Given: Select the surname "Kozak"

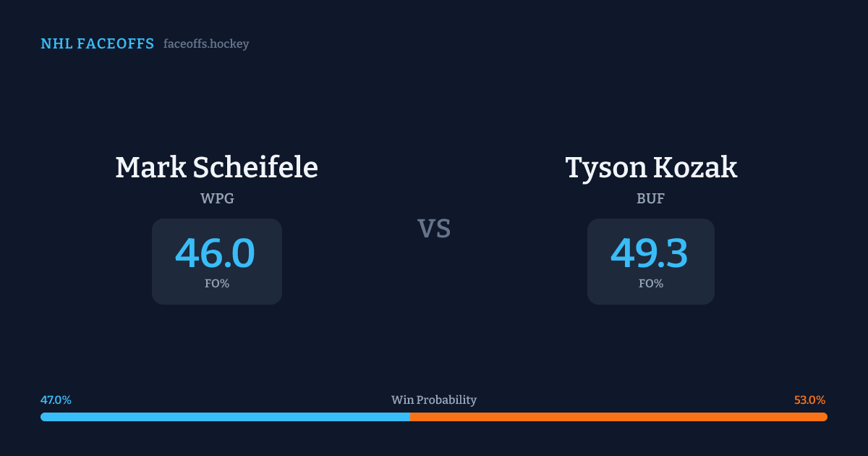Looking at the screenshot, I should pyautogui.click(x=695, y=168).
